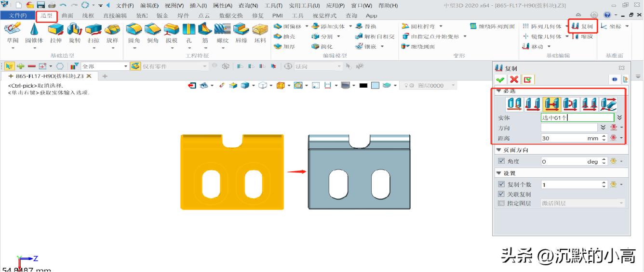Click the 复制 copy command button
The image size is (644, 272).
[583, 26]
